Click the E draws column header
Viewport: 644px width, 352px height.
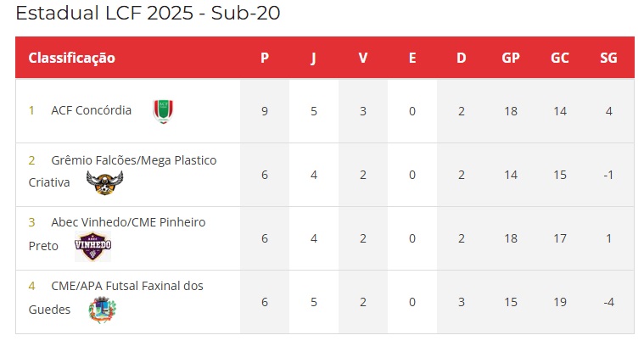point(412,58)
